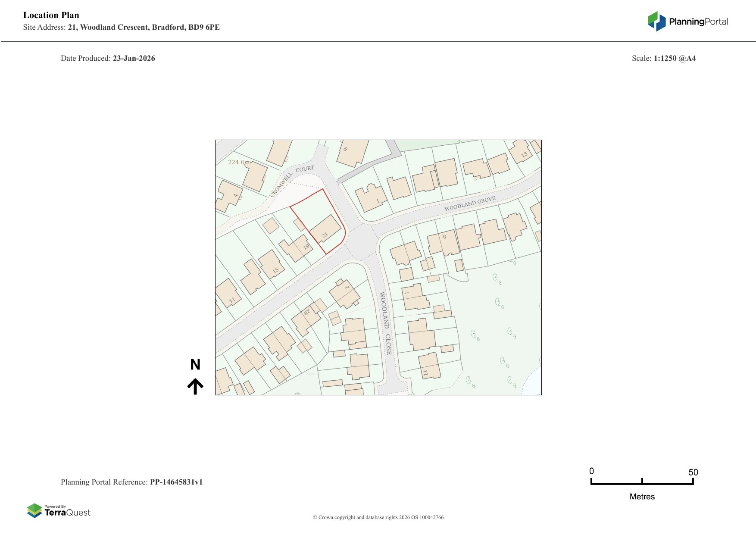
Task: Click the letter N above the arrow
Action: coord(195,365)
